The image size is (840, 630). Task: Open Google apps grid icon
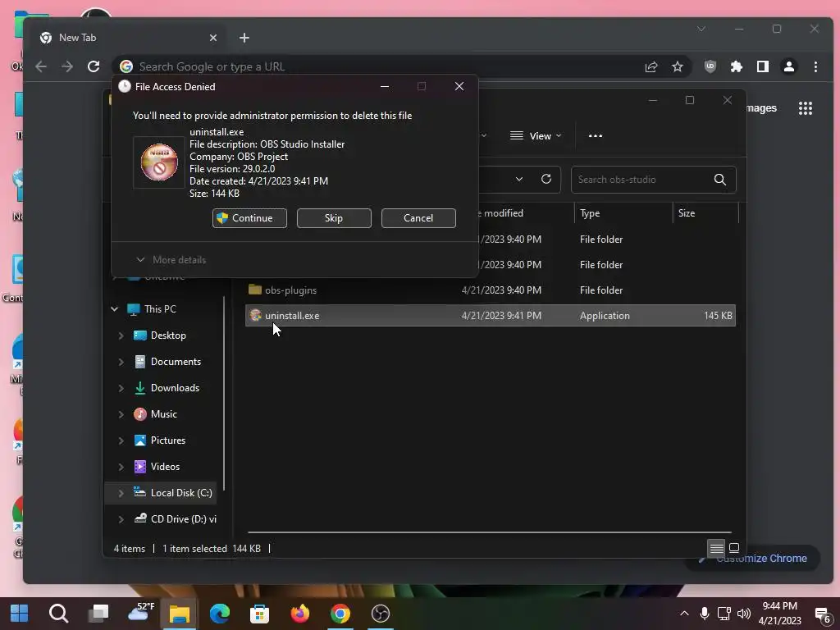pyautogui.click(x=806, y=108)
